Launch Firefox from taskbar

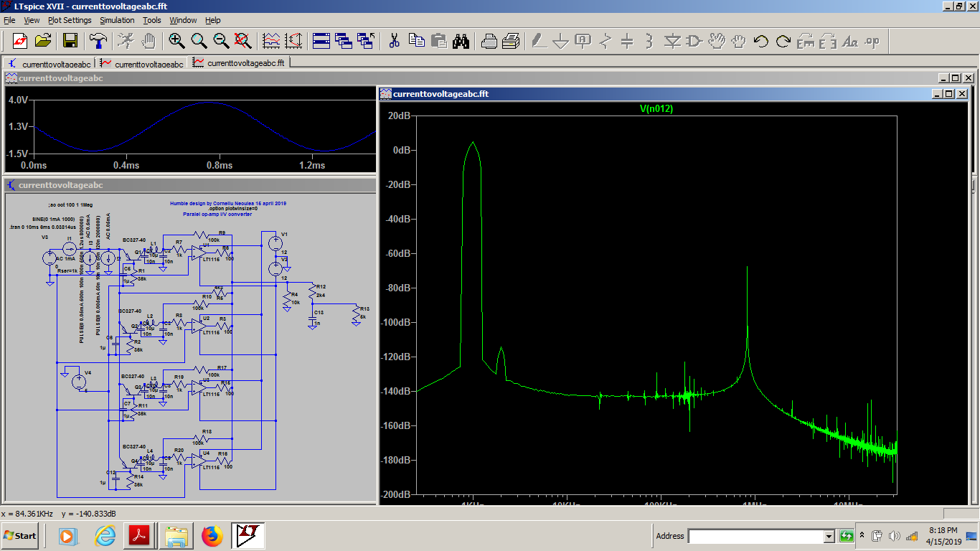212,536
